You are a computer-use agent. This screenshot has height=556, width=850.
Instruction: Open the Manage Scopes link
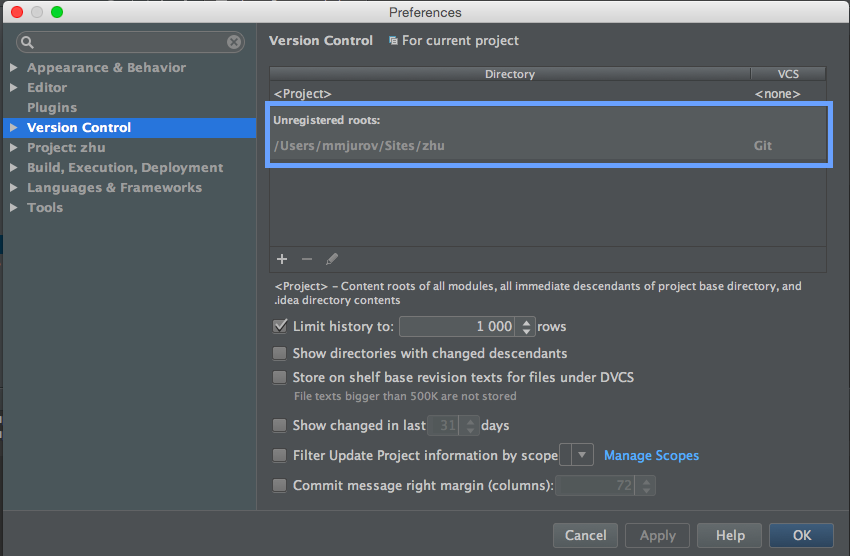click(x=651, y=455)
